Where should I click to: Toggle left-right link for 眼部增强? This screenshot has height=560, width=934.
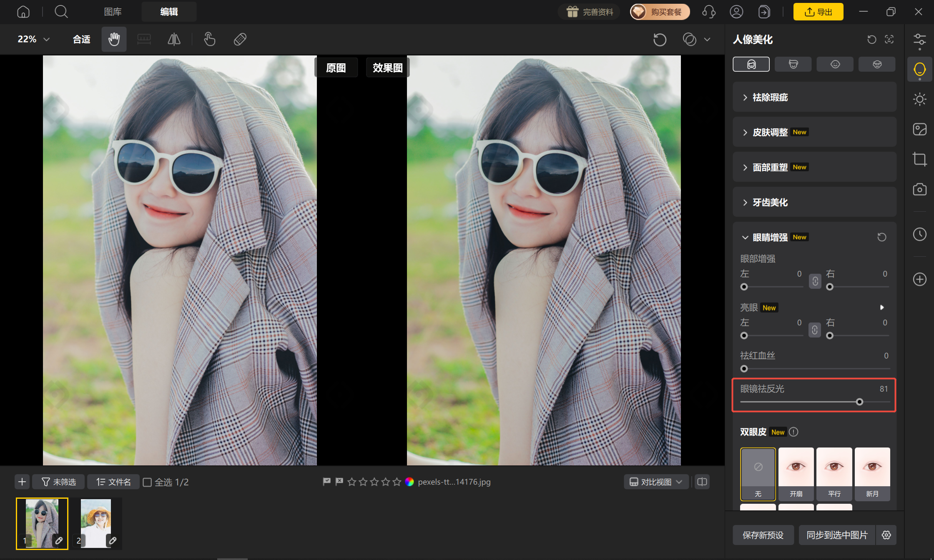[815, 281]
